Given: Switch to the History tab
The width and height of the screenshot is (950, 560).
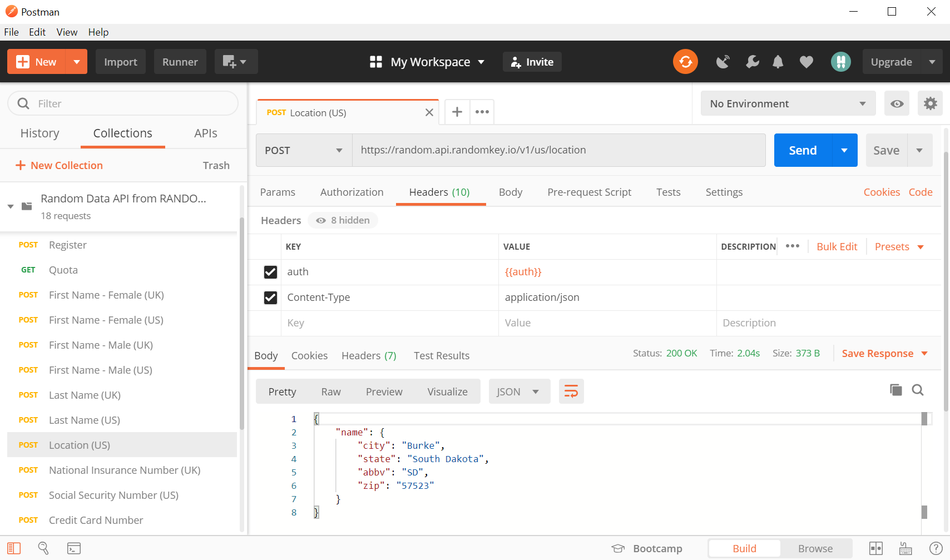Looking at the screenshot, I should (x=39, y=133).
